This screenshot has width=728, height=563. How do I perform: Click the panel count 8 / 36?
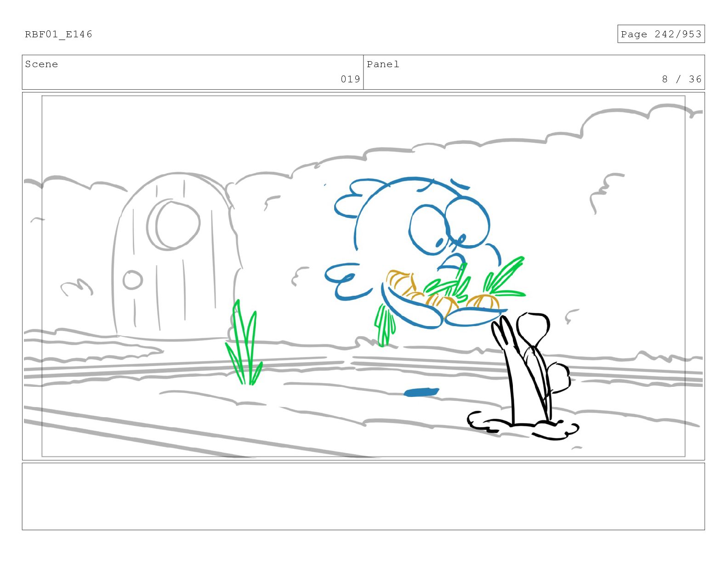[x=682, y=79]
